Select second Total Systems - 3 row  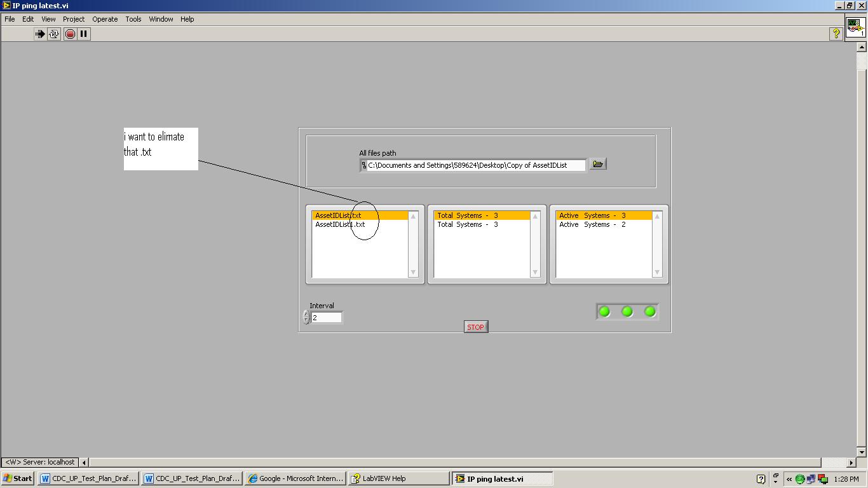tap(482, 224)
